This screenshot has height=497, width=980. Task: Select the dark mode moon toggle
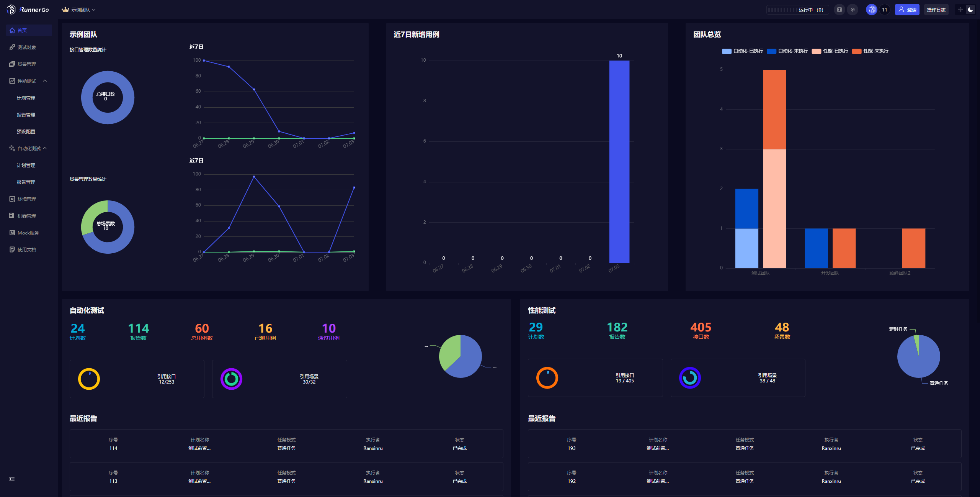[x=970, y=10]
